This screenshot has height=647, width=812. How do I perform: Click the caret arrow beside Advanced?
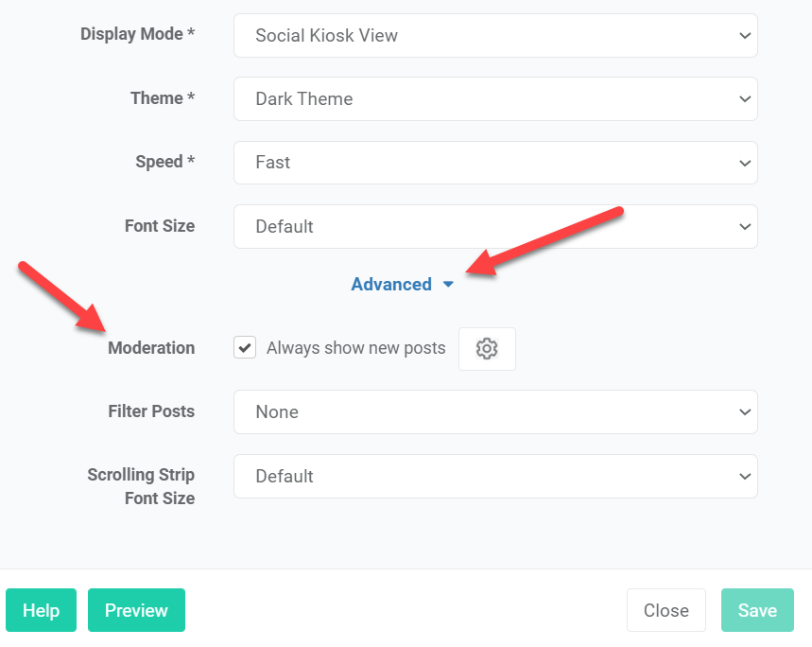(448, 285)
